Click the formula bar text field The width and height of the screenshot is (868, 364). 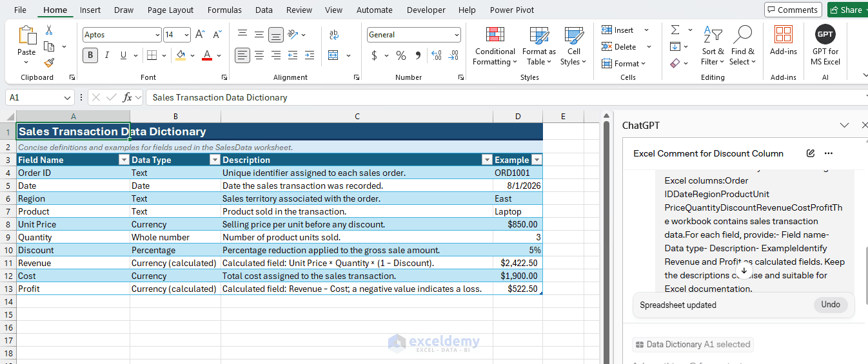[506, 97]
